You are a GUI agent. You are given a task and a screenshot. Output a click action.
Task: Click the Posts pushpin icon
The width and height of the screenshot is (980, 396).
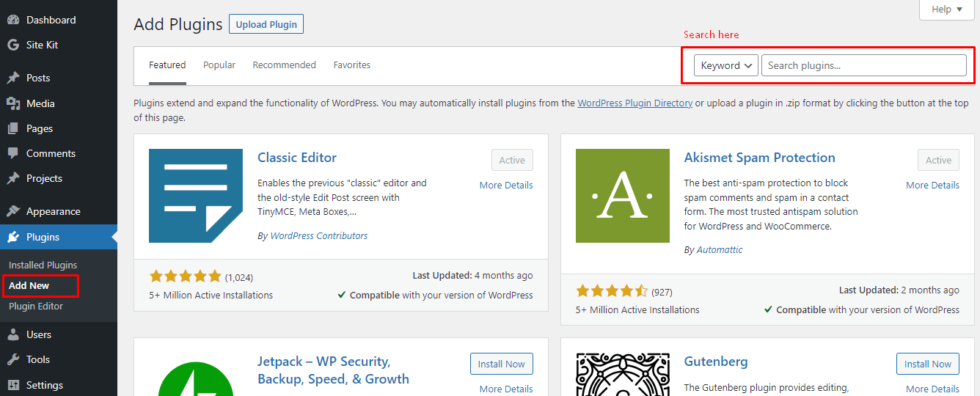pyautogui.click(x=13, y=78)
